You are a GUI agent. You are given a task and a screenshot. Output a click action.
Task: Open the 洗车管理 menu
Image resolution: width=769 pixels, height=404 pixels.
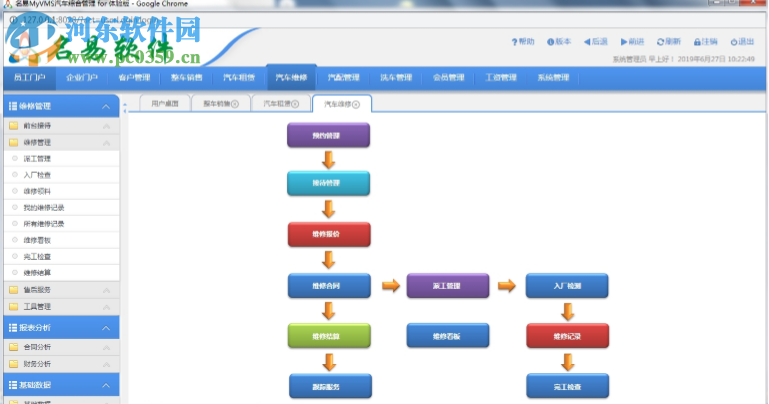click(x=396, y=77)
